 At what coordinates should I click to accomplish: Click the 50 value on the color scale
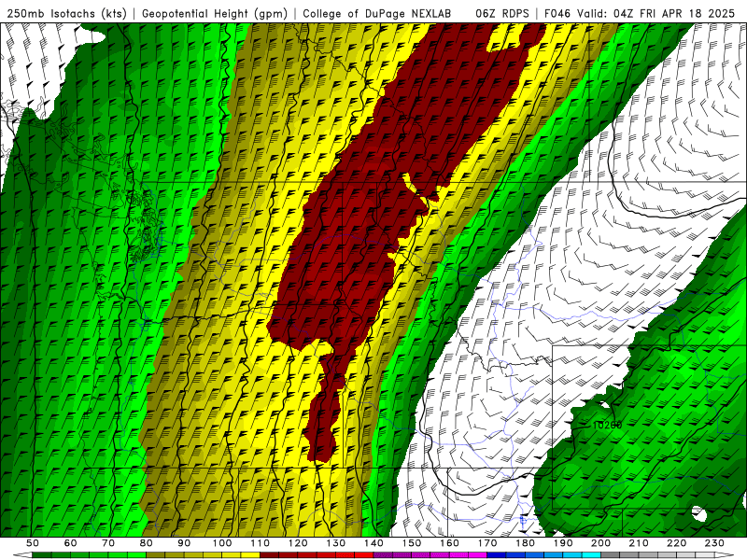tap(33, 543)
